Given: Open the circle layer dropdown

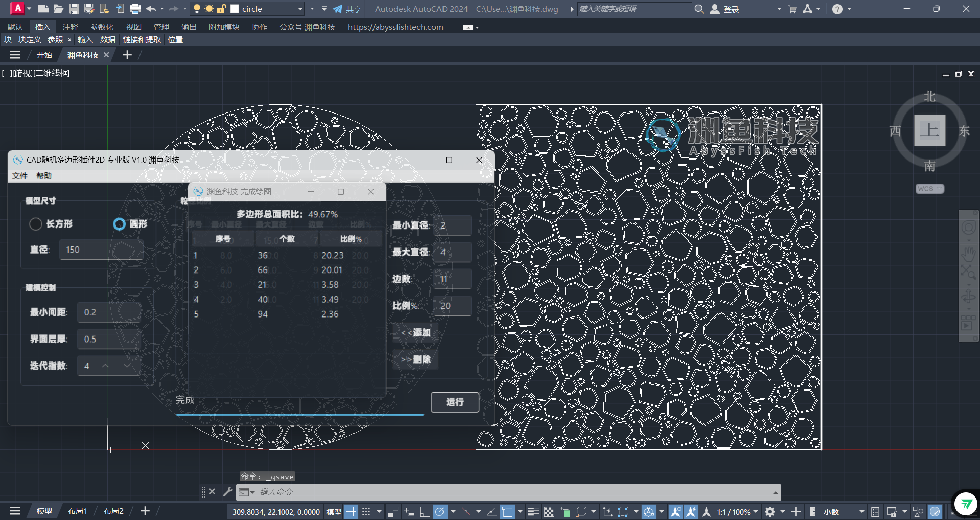Looking at the screenshot, I should coord(300,9).
